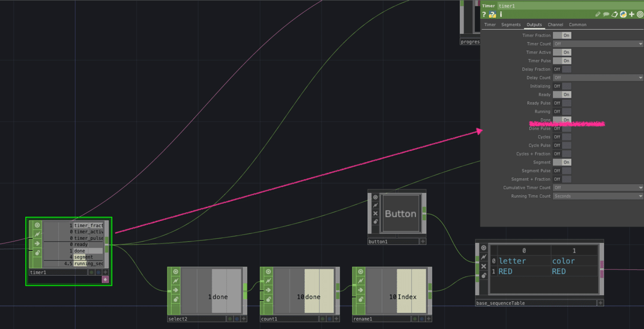Toggle Timer Fraction output
644x329 pixels.
point(562,35)
